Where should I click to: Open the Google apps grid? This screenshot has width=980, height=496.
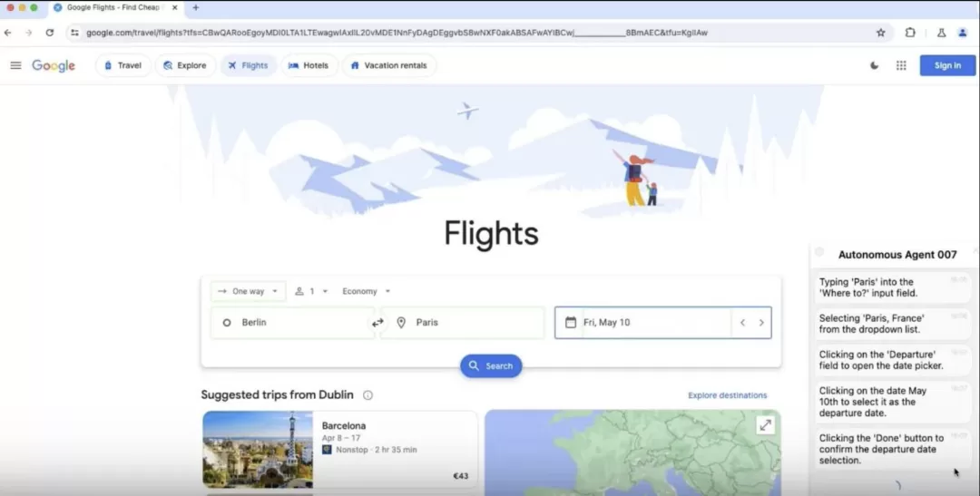901,65
